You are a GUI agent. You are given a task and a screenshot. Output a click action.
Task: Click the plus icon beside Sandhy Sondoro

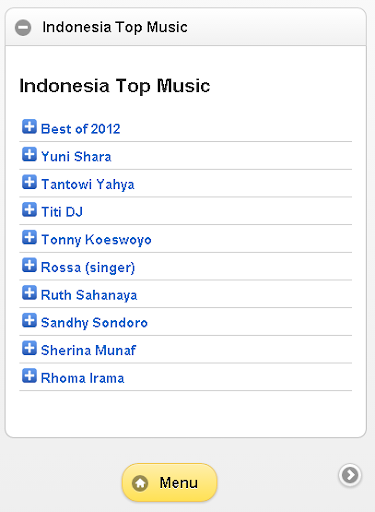[x=29, y=320]
